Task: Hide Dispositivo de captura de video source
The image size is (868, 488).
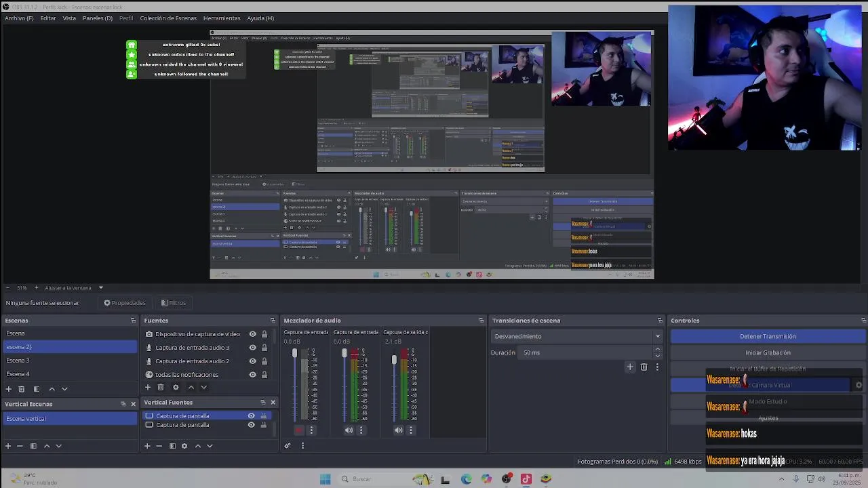Action: [x=253, y=334]
